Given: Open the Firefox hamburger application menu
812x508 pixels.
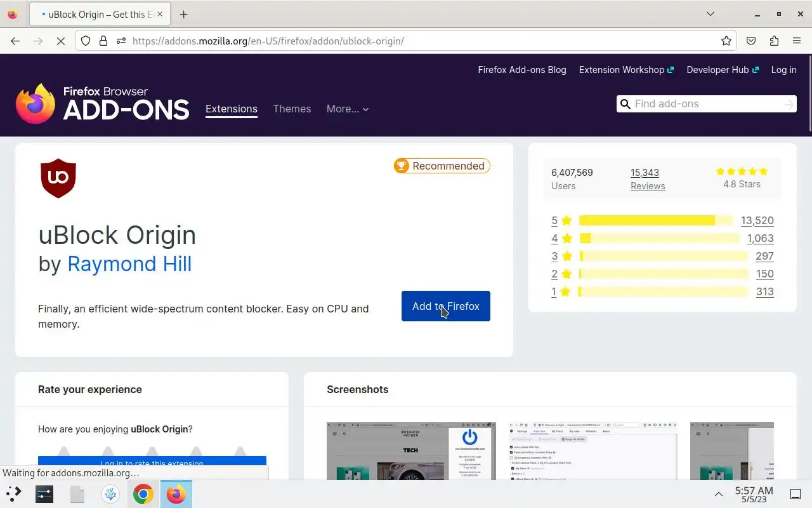Looking at the screenshot, I should [x=797, y=41].
